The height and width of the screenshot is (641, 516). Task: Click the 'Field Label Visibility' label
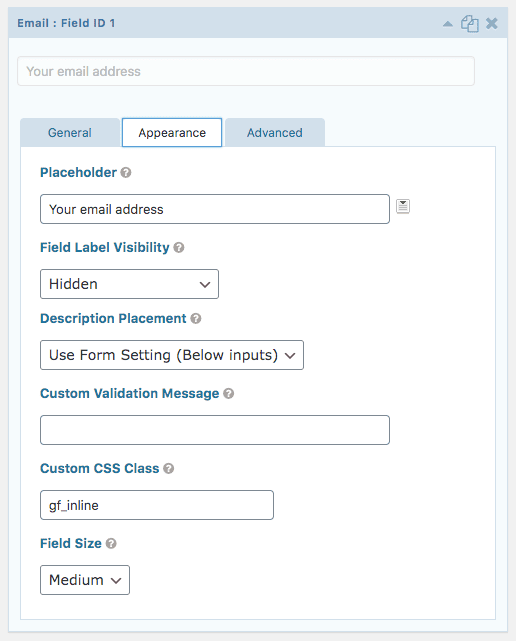click(105, 247)
